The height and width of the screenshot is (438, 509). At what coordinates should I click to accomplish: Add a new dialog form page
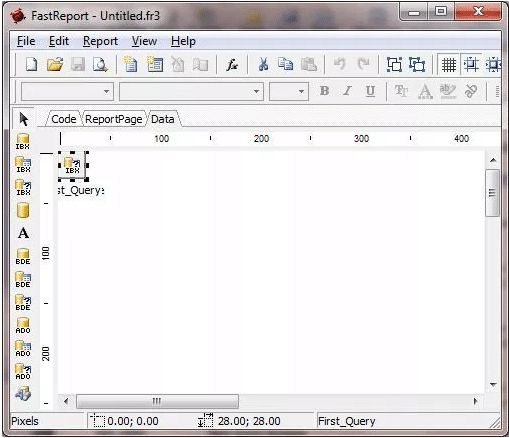[x=155, y=64]
